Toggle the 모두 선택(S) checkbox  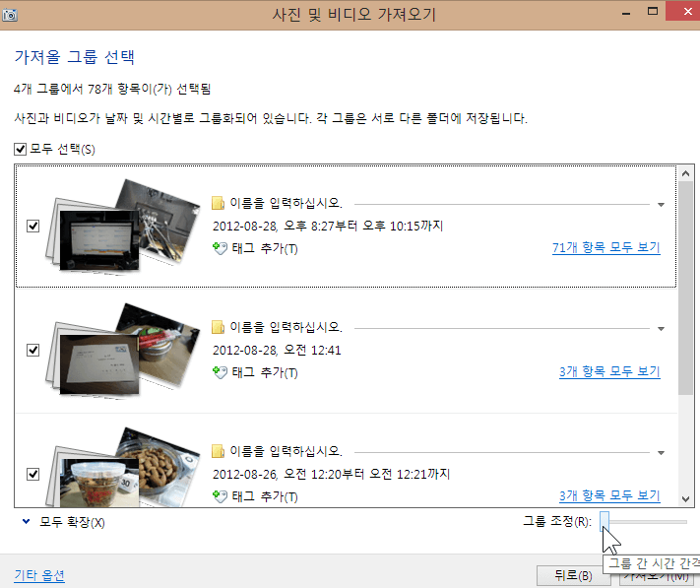[x=20, y=149]
